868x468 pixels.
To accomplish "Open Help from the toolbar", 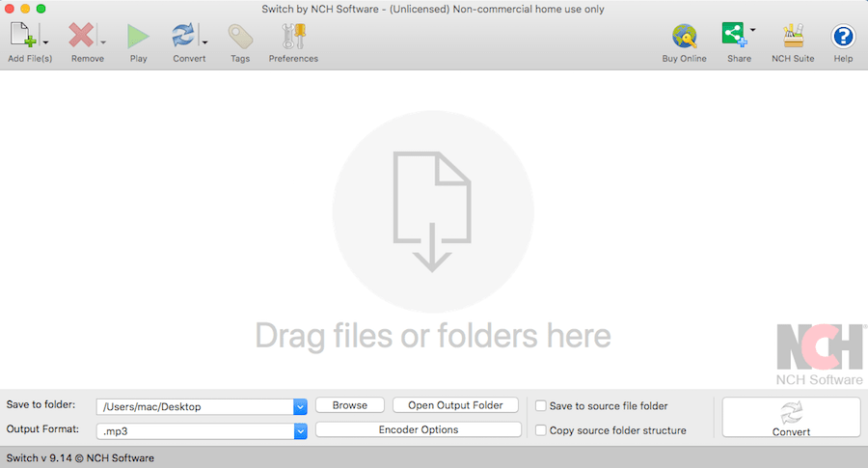I will pyautogui.click(x=843, y=37).
